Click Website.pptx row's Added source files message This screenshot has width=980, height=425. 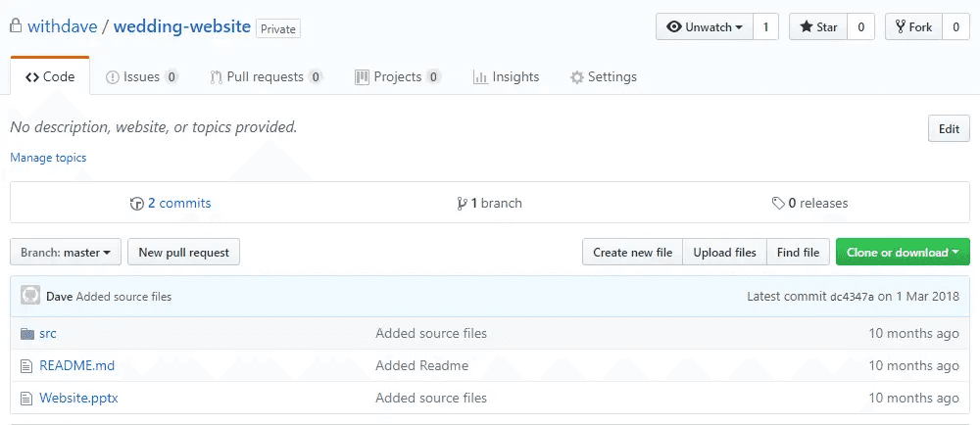[x=431, y=399]
